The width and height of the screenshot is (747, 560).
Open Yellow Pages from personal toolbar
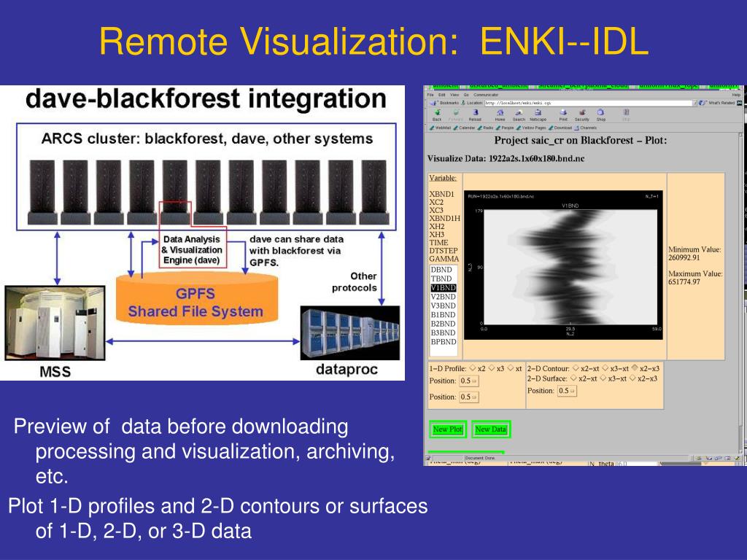pos(531,128)
